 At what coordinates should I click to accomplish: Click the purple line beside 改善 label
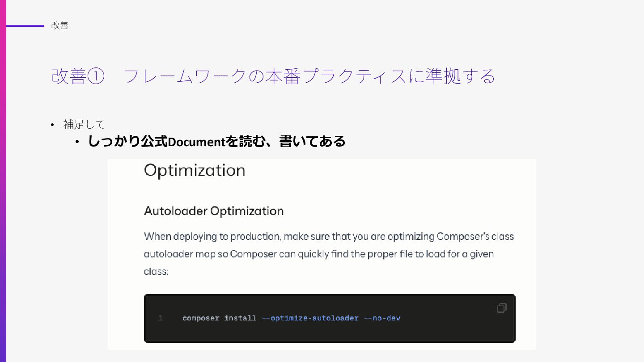pos(25,26)
